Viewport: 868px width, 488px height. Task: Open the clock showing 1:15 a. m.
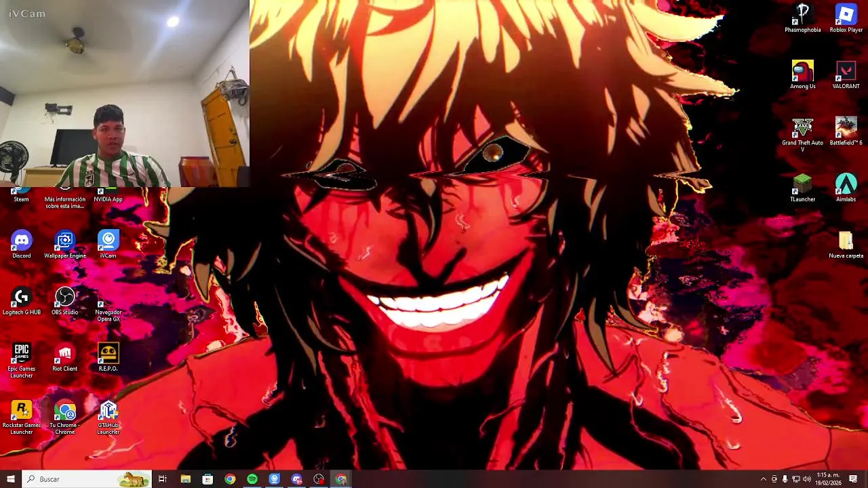(829, 479)
